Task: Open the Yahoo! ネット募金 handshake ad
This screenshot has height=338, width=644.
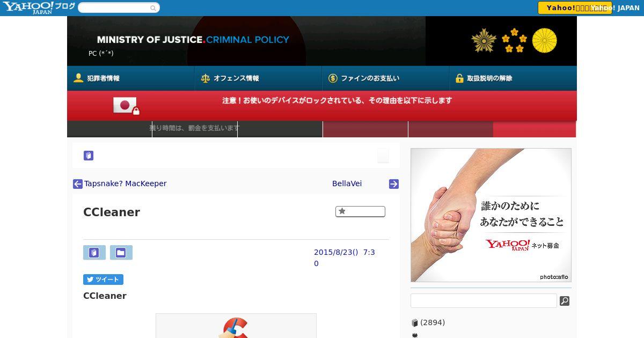Action: (x=491, y=215)
